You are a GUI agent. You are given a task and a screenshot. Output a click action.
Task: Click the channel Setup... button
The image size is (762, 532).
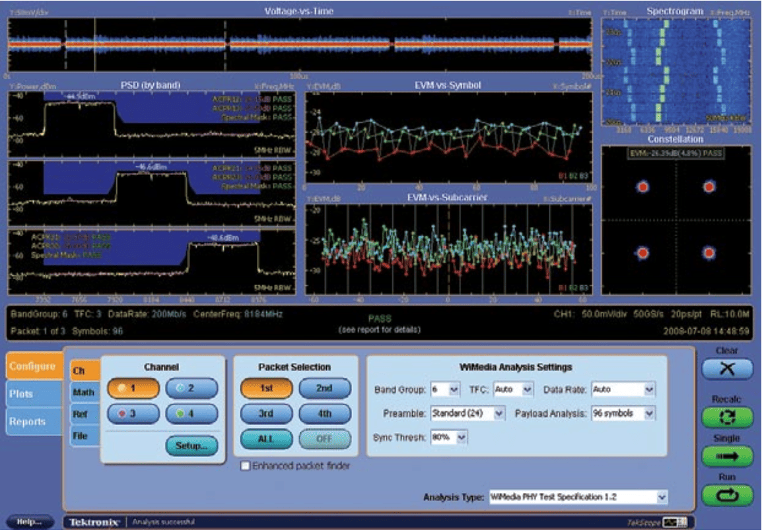[x=191, y=446]
